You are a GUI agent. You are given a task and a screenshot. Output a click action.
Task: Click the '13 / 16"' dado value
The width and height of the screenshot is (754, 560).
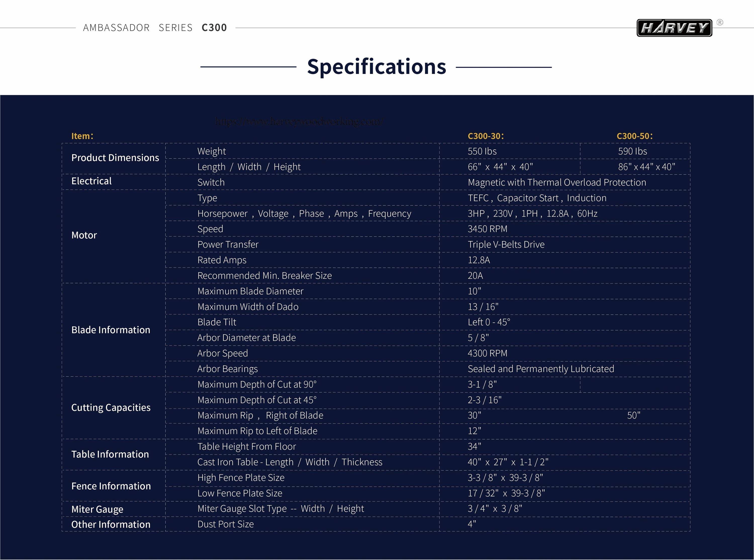click(483, 307)
